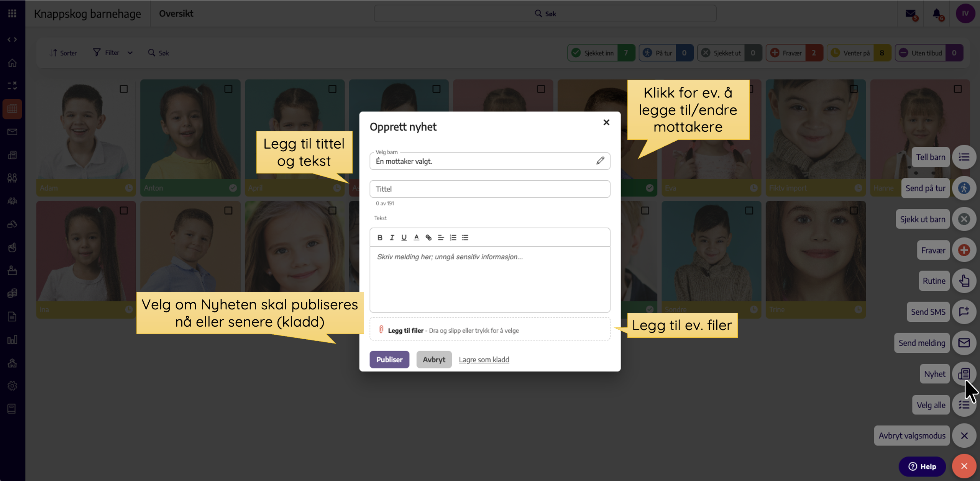The image size is (980, 481).
Task: Click the top search bar
Action: (545, 13)
